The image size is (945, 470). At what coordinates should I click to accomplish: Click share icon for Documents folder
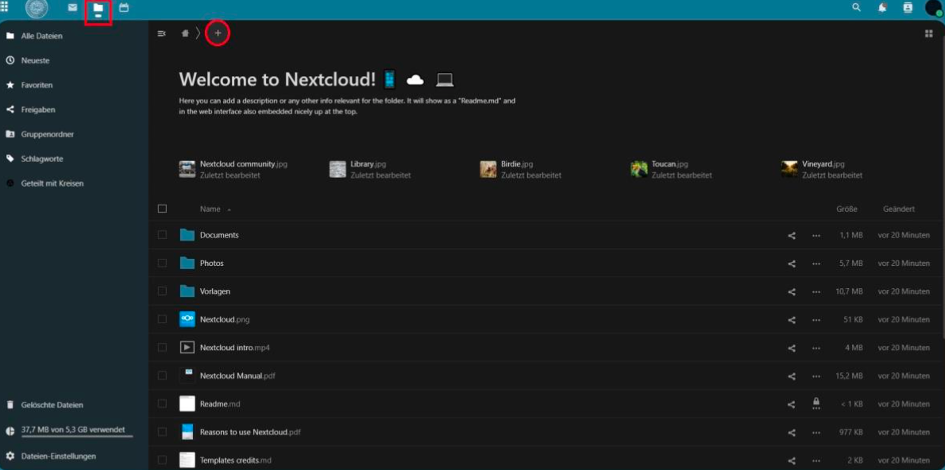pos(792,236)
